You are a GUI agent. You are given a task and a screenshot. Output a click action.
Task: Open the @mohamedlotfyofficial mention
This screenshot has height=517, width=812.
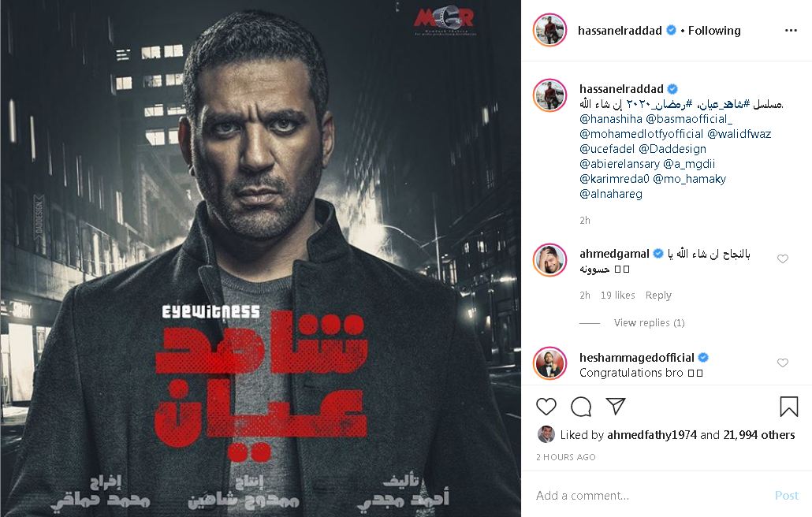tap(641, 134)
